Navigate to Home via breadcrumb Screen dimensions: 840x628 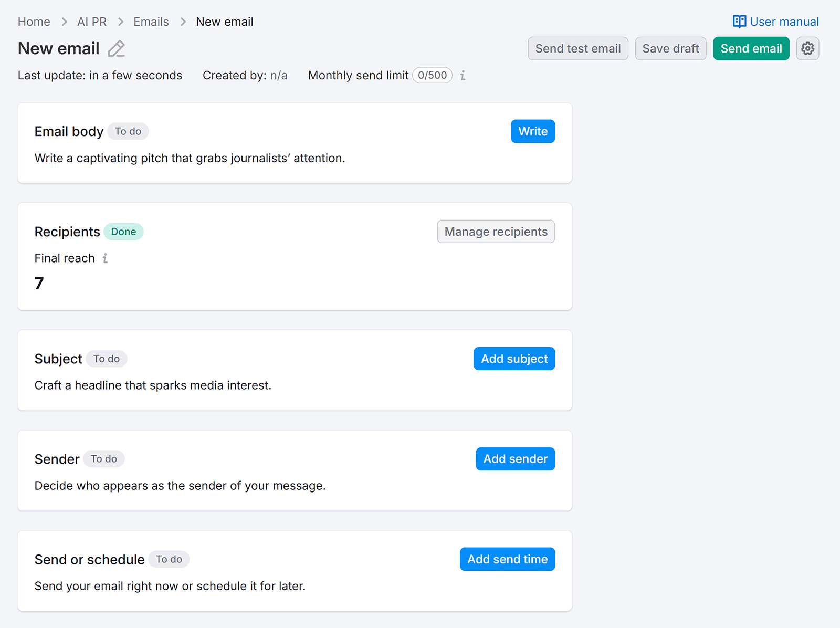coord(34,22)
